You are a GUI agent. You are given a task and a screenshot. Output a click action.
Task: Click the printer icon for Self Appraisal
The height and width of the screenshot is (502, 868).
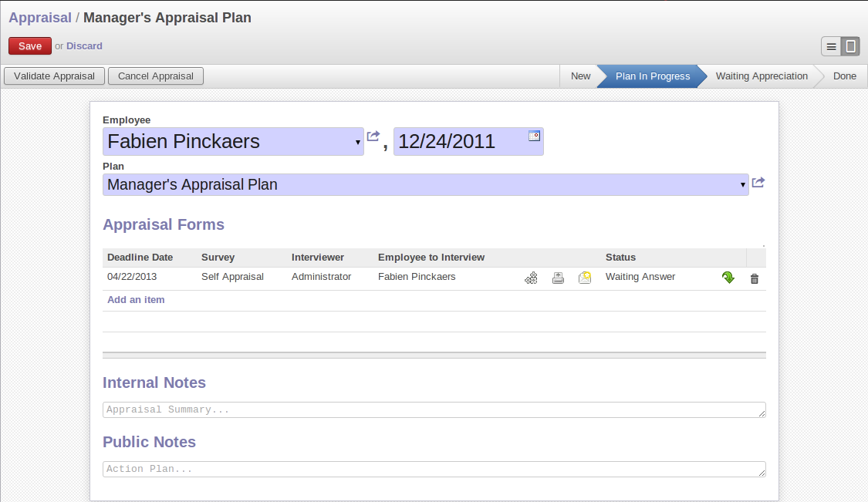(558, 278)
